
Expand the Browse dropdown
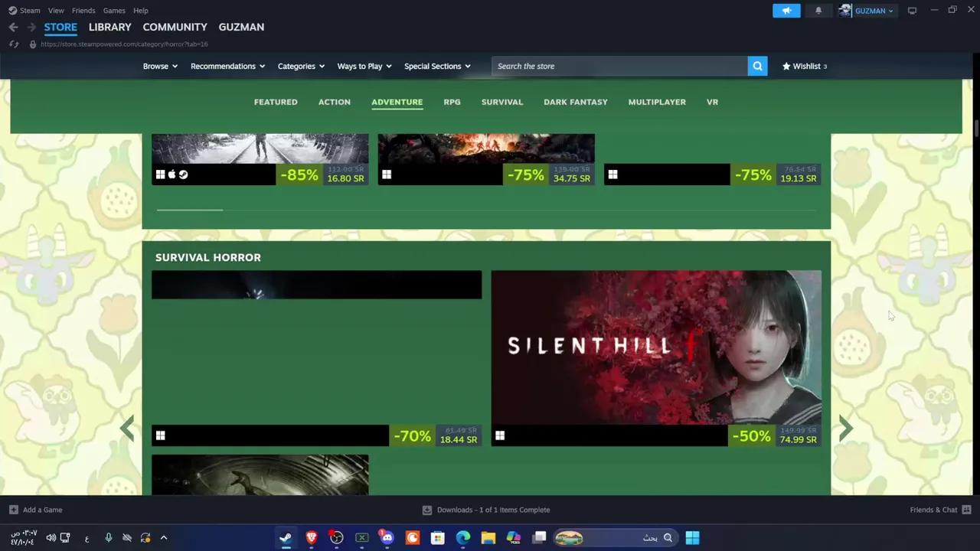tap(160, 66)
